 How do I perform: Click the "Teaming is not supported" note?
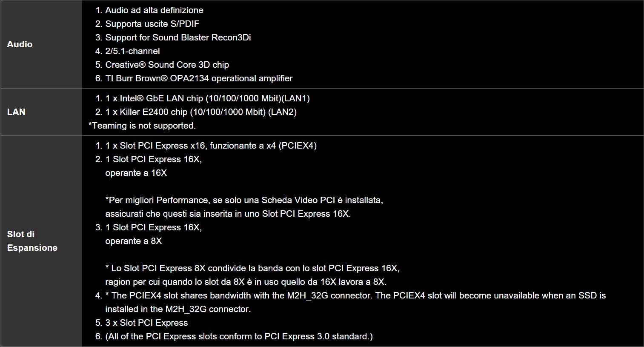tap(142, 126)
